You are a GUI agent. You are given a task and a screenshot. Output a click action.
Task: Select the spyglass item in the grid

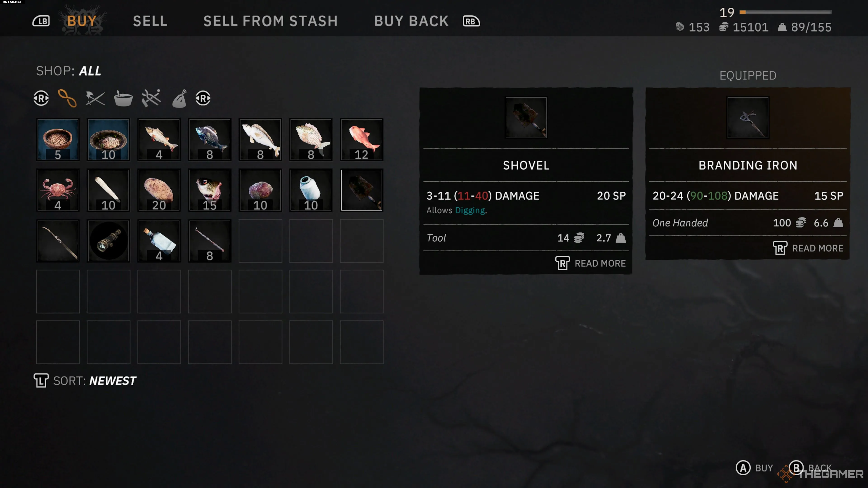(x=108, y=241)
